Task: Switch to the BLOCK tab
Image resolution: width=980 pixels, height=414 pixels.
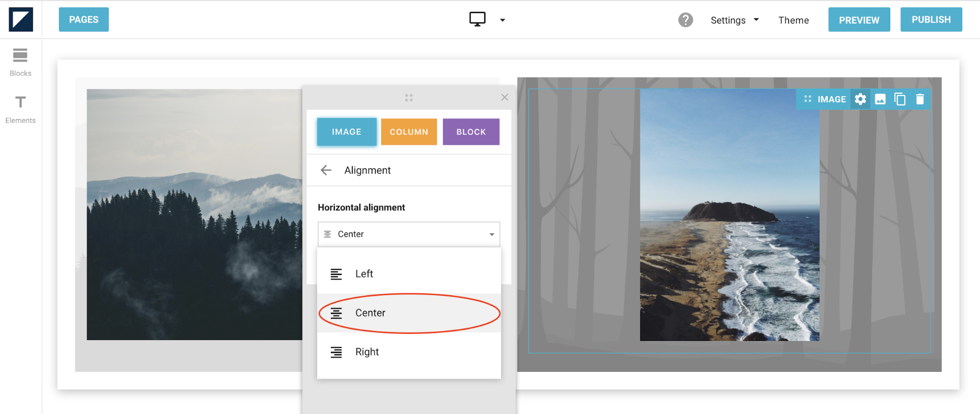Action: 471,132
